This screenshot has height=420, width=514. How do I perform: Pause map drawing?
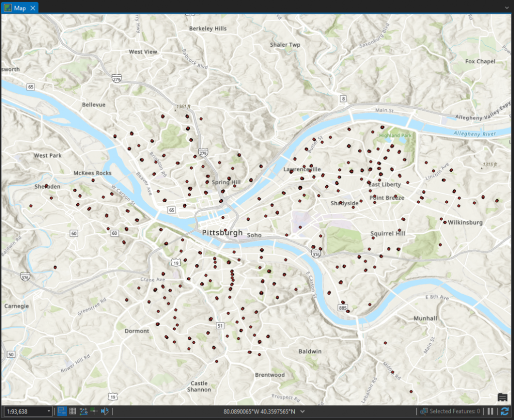point(490,411)
